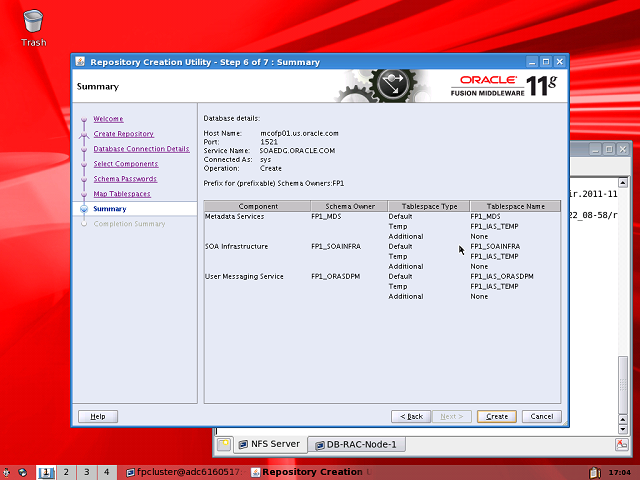
Task: Go to the Create Repository step
Action: pyautogui.click(x=124, y=134)
